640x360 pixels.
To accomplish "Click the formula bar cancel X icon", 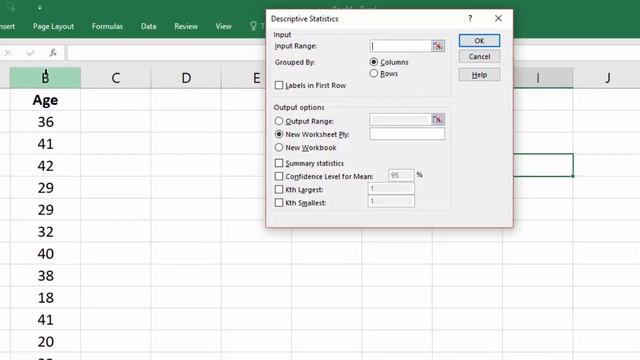I will tap(8, 53).
